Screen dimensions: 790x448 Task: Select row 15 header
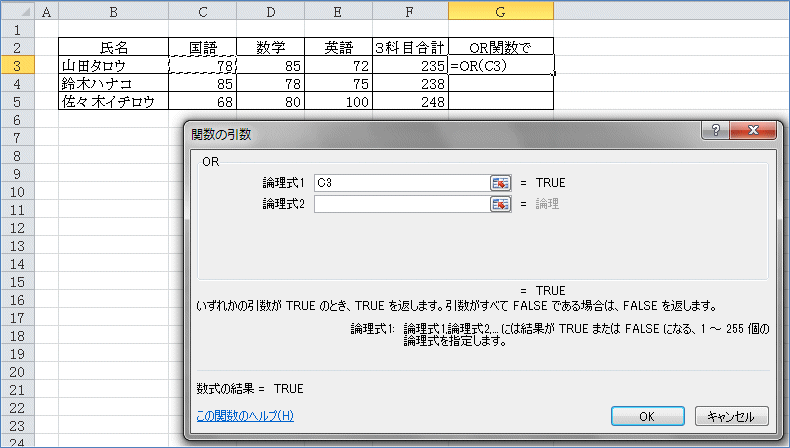tap(18, 282)
